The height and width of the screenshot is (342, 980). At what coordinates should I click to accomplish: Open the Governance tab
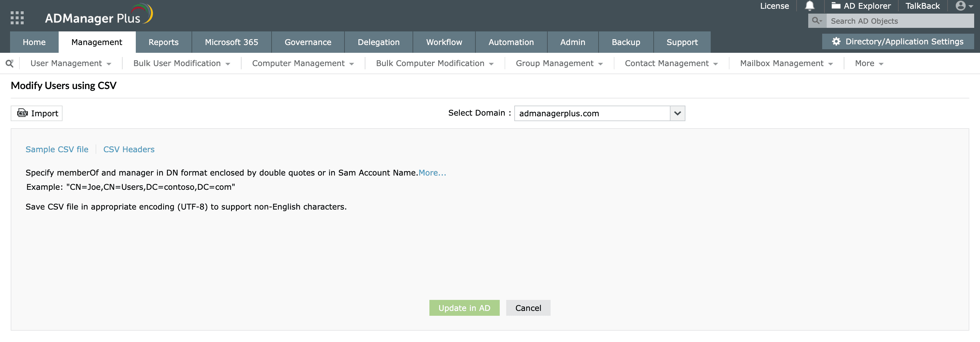pyautogui.click(x=308, y=42)
